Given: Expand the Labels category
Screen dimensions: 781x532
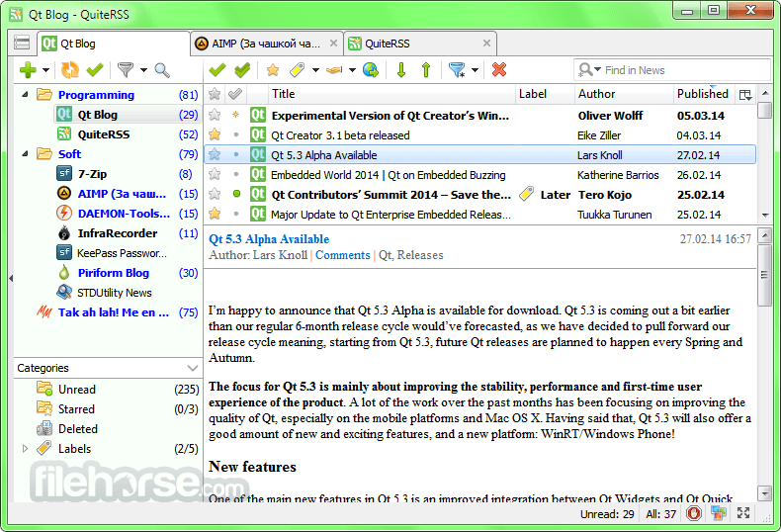Looking at the screenshot, I should (x=25, y=449).
